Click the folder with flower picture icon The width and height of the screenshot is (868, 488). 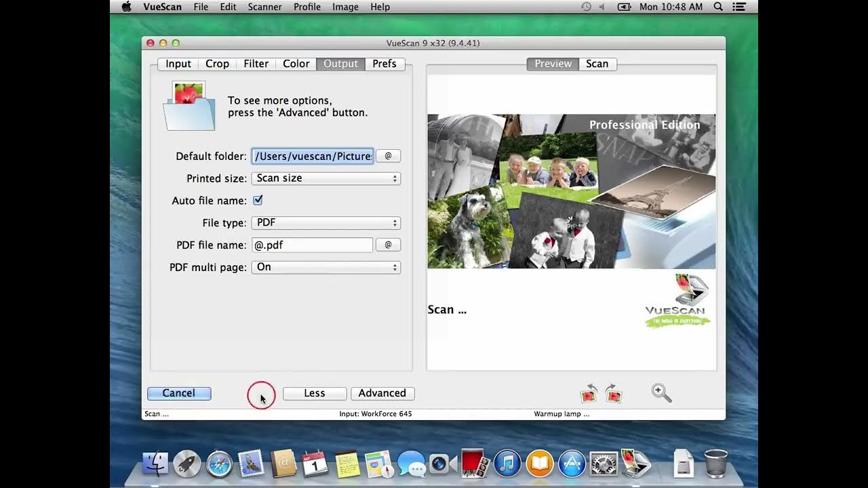coord(189,106)
